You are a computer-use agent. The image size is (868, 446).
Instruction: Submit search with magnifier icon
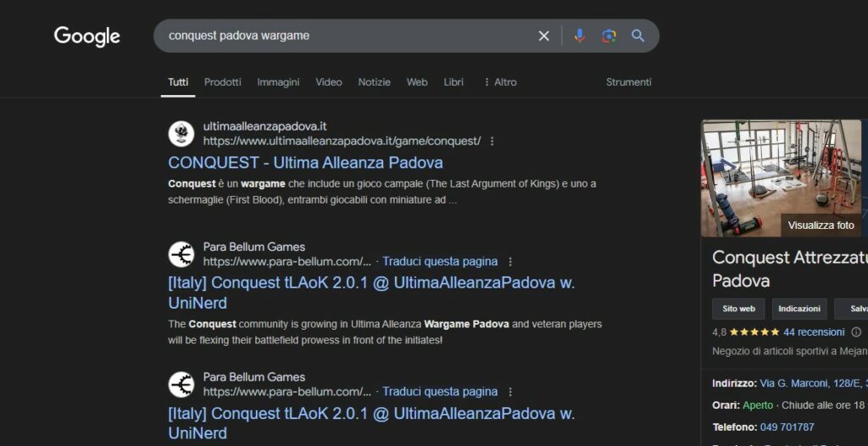(x=637, y=36)
